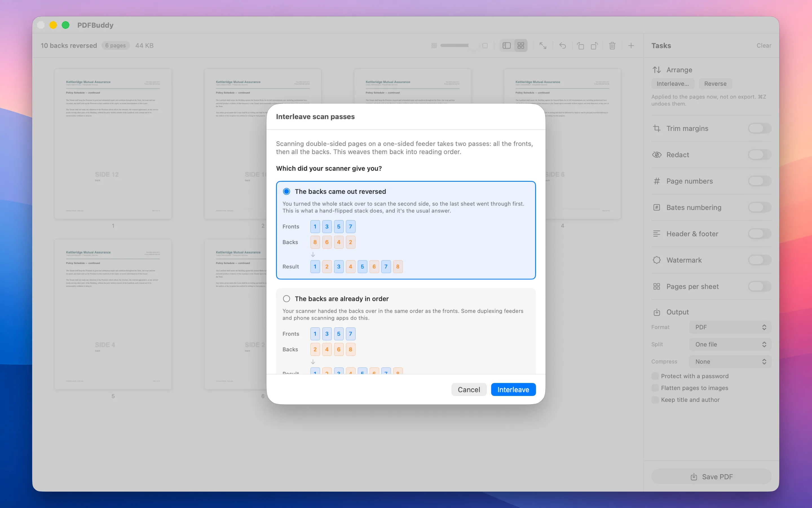Open the Compress dropdown showing None
The image size is (812, 508).
point(730,362)
